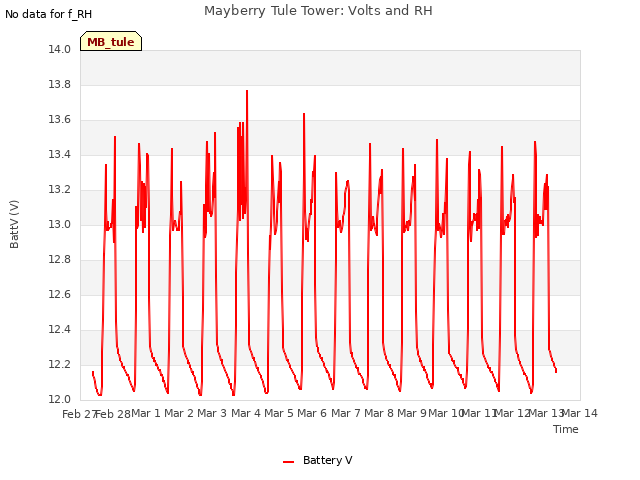This screenshot has height=480, width=640.
Task: Click the 12.0 y-axis tick label
Action: (x=60, y=399)
